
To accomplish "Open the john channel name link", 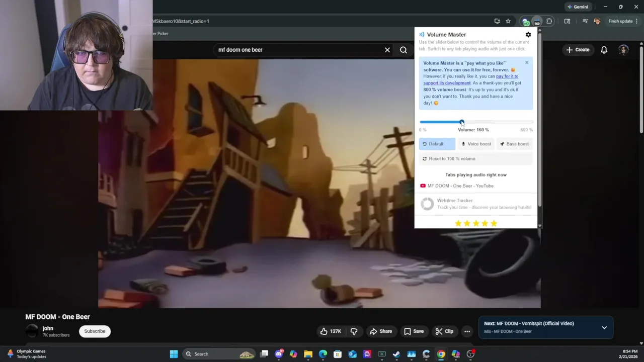I will (x=48, y=328).
